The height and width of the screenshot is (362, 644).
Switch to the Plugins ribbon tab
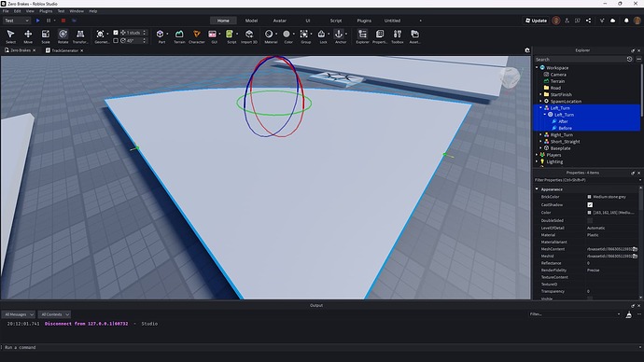click(364, 21)
